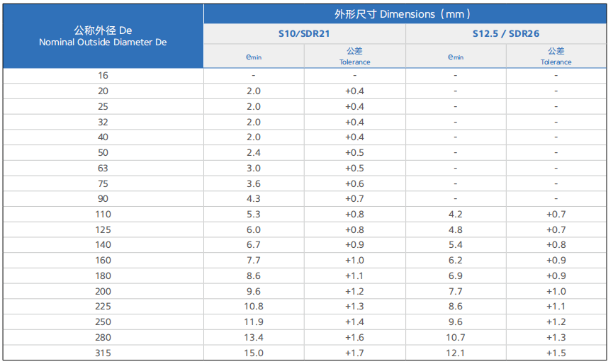The image size is (613, 364).
Task: Select SDR21 emin value "15.0" in row 315
Action: point(254,353)
